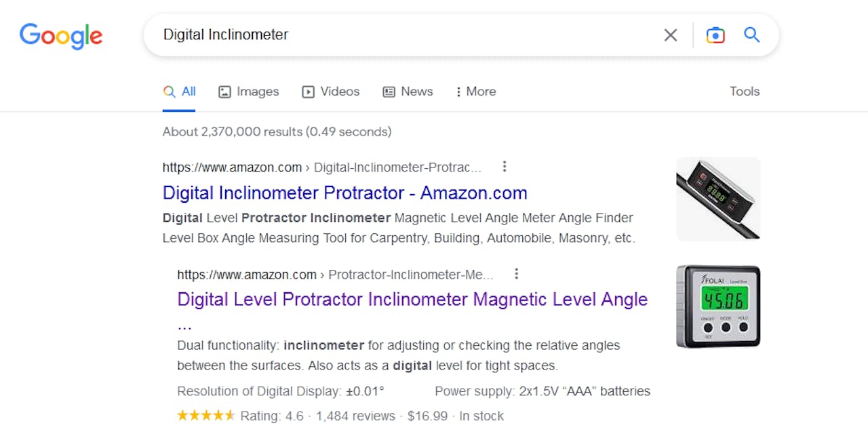Click the star rating next to Rating 4.6

206,415
